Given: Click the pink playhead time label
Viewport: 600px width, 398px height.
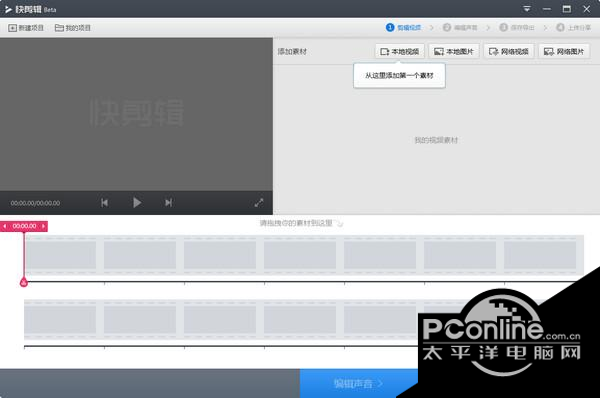Looking at the screenshot, I should (24, 226).
